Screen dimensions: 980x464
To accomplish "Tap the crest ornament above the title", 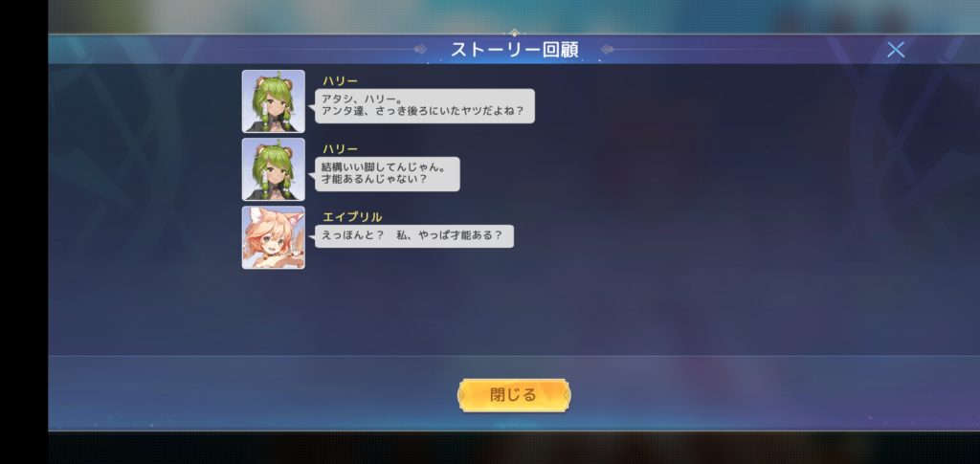I will click(514, 33).
